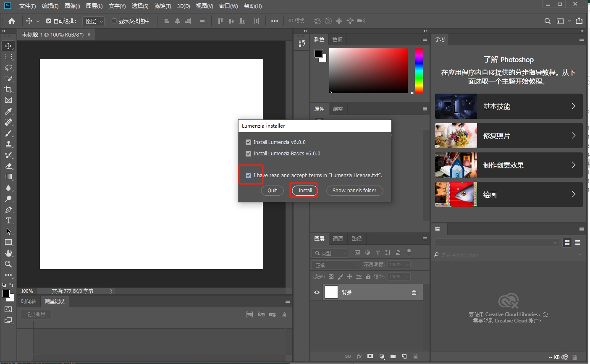Select the Brush tool

[8, 133]
